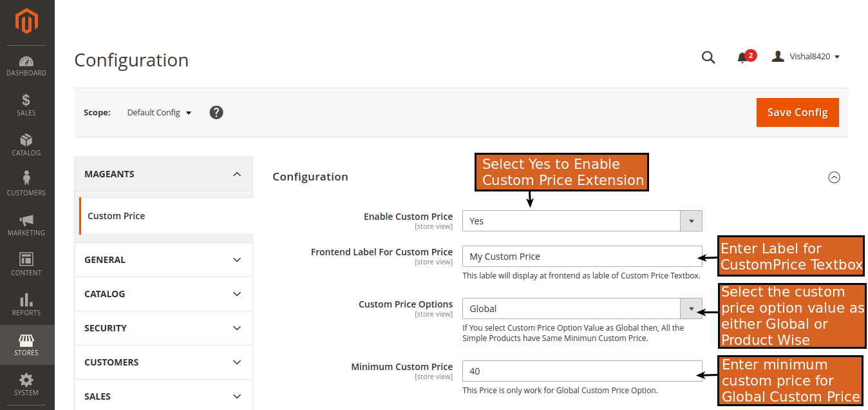The image size is (868, 410).
Task: Open notifications bell showing 2 alerts
Action: pos(744,57)
